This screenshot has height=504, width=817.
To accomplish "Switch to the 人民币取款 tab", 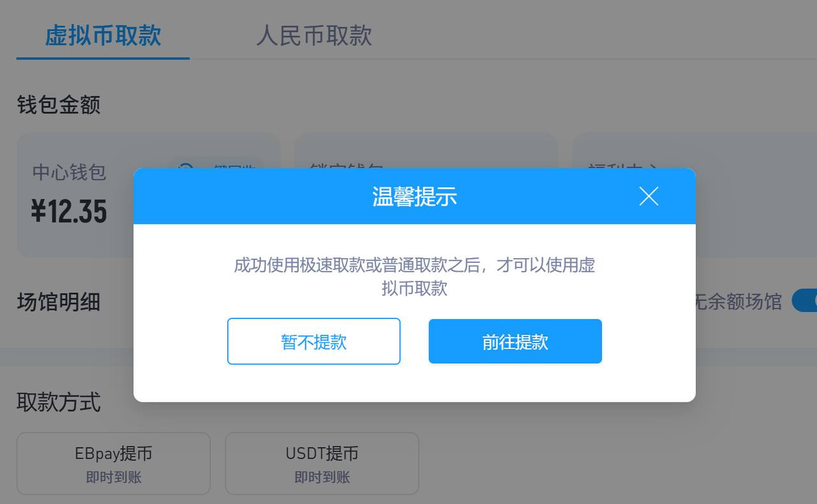I will tap(313, 35).
